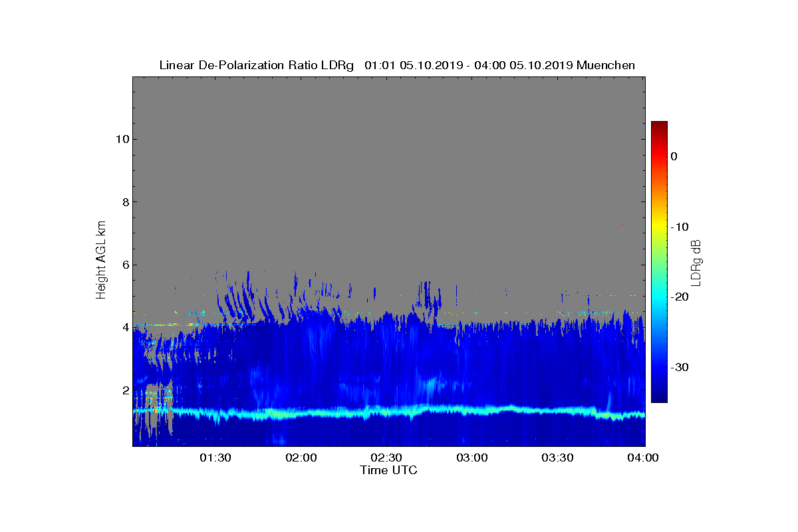This screenshot has height=532, width=798.
Task: Click the 02:30 time tick label
Action: point(387,458)
